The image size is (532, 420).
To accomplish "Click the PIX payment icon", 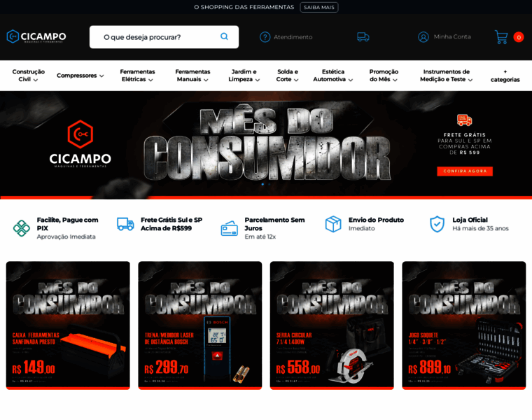I will [22, 227].
